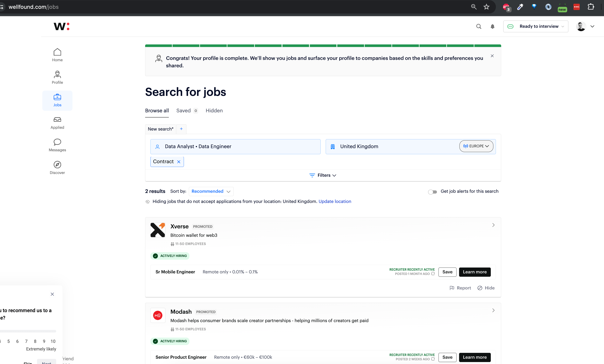Switch to the Hidden tab

(214, 111)
